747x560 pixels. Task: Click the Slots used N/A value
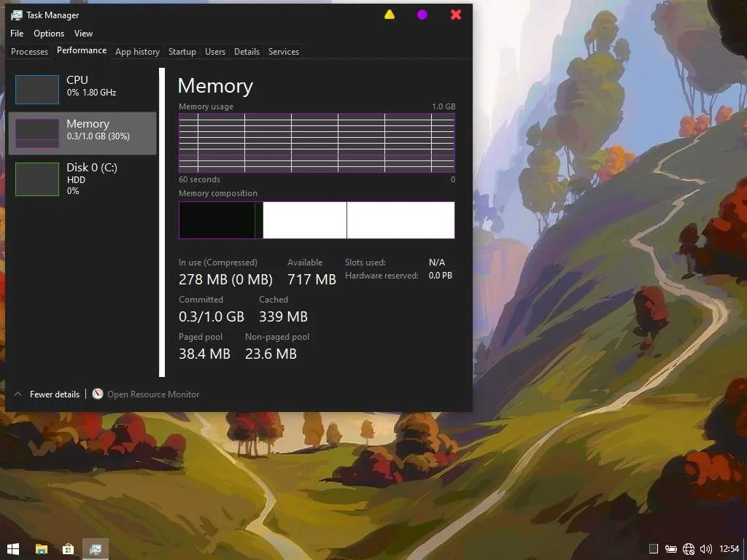436,262
